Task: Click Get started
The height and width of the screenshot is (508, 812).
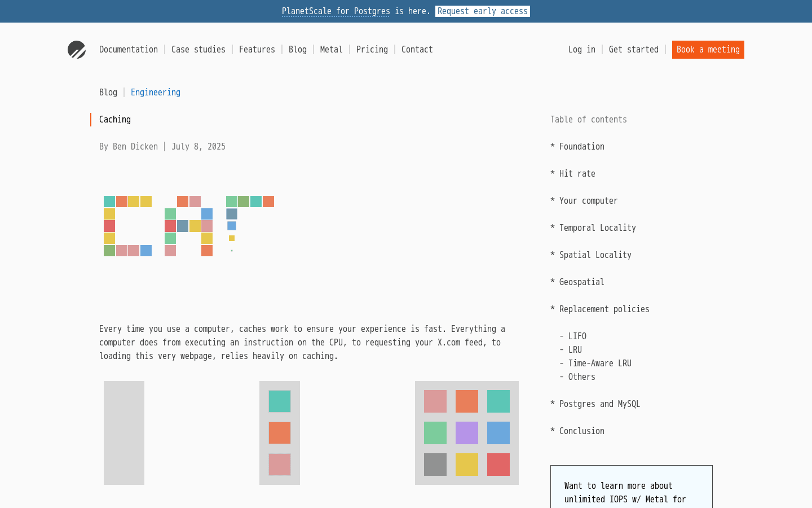Action: (633, 50)
